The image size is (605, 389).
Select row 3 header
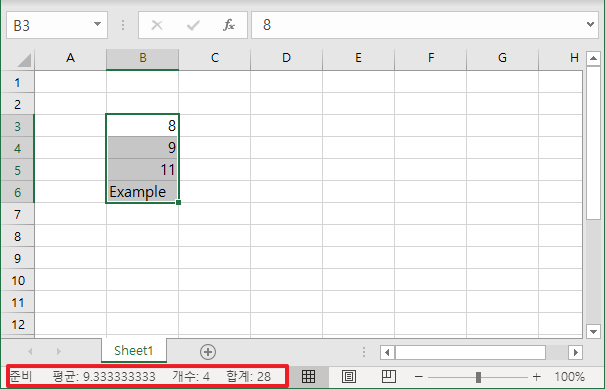[x=17, y=126]
